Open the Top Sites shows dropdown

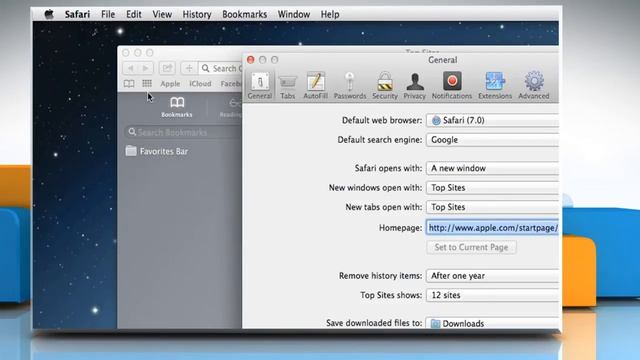(492, 295)
